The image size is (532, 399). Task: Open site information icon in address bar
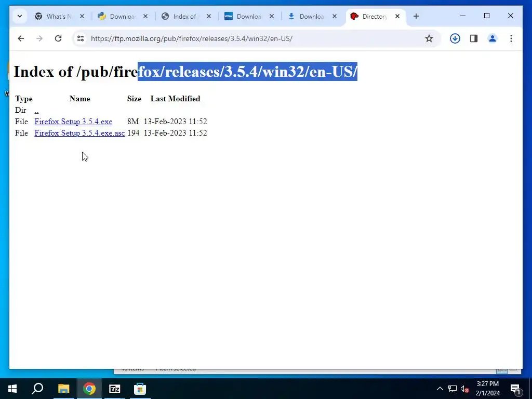pyautogui.click(x=81, y=38)
